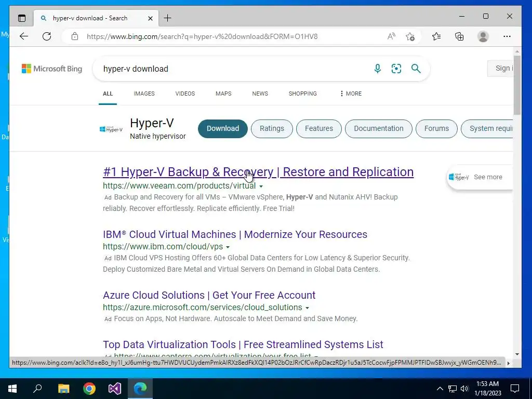This screenshot has width=532, height=399.
Task: Open the Edge profile avatar
Action: coord(483,36)
